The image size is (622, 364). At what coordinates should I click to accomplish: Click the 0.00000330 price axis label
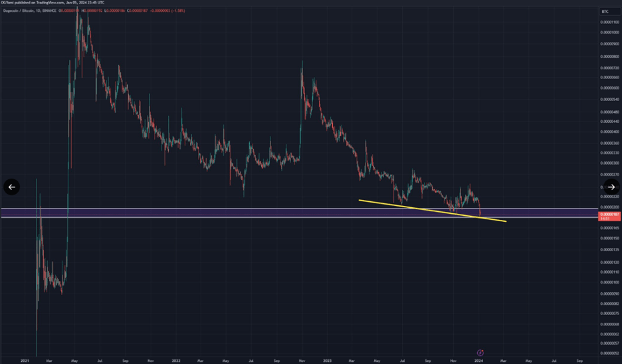pos(609,153)
